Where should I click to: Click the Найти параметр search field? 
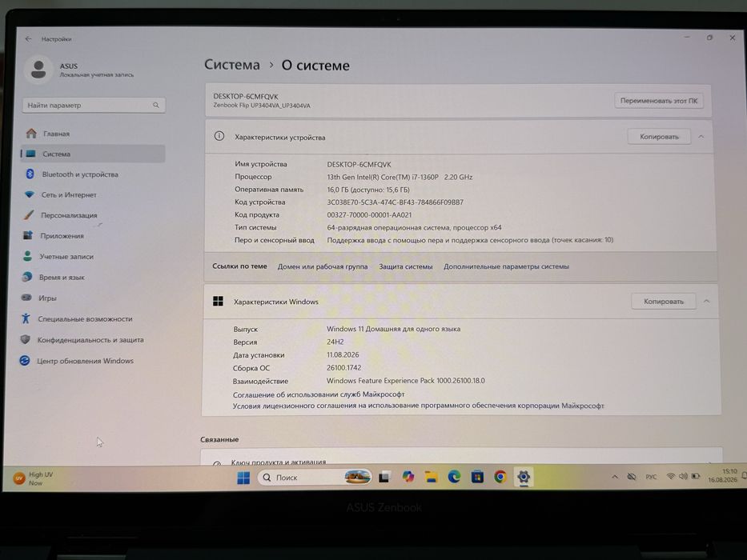(x=94, y=106)
